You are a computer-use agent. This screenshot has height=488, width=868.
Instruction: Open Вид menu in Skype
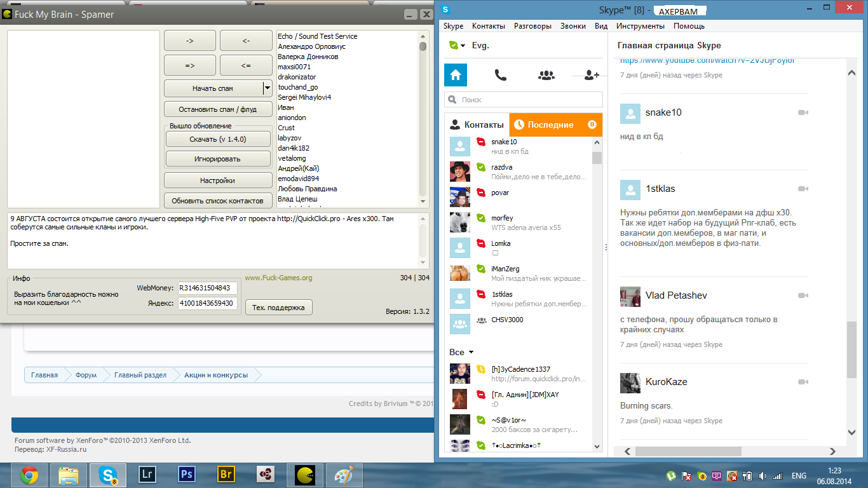601,26
